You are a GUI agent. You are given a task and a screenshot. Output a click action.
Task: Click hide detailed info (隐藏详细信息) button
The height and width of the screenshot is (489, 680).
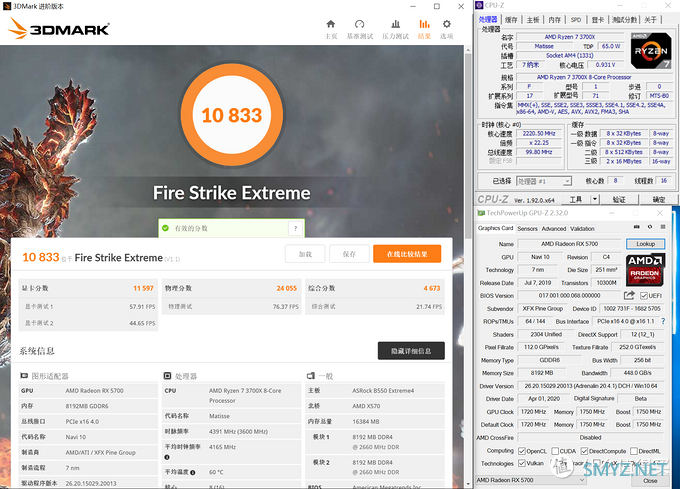(411, 351)
